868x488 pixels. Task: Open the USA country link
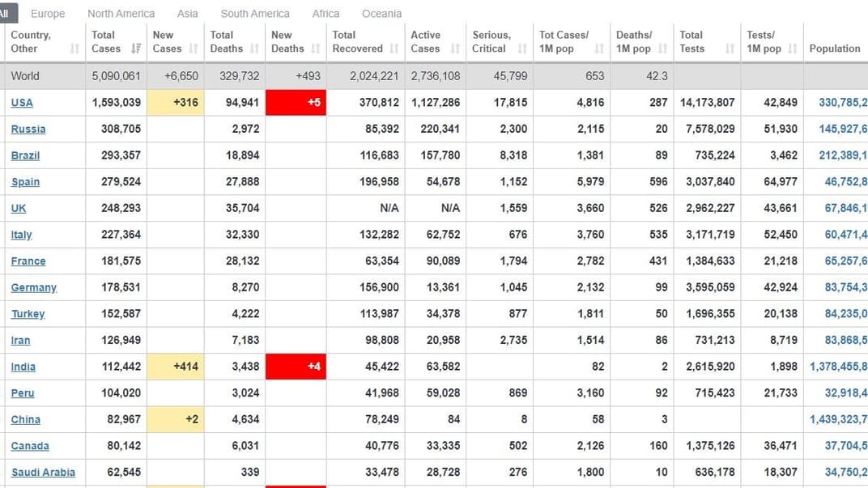coord(22,103)
